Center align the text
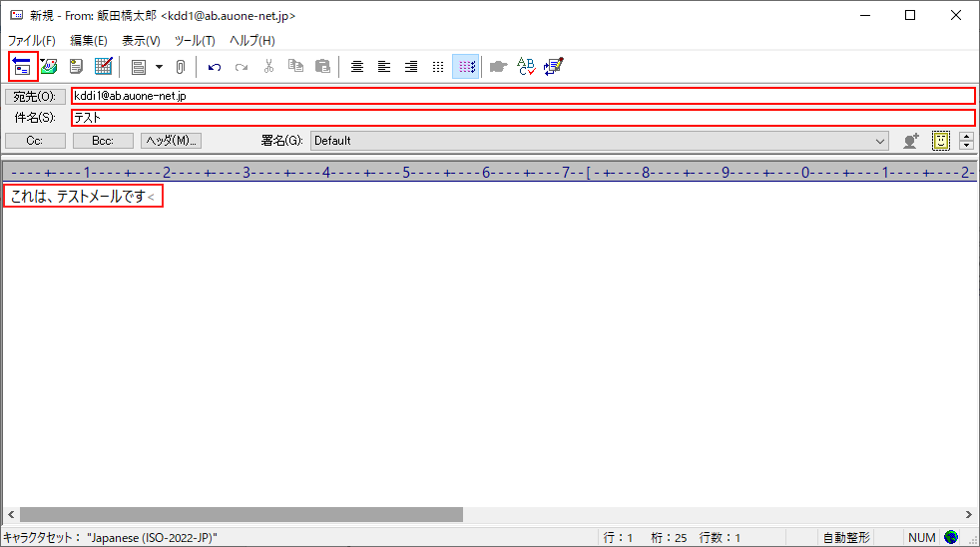 pyautogui.click(x=357, y=67)
